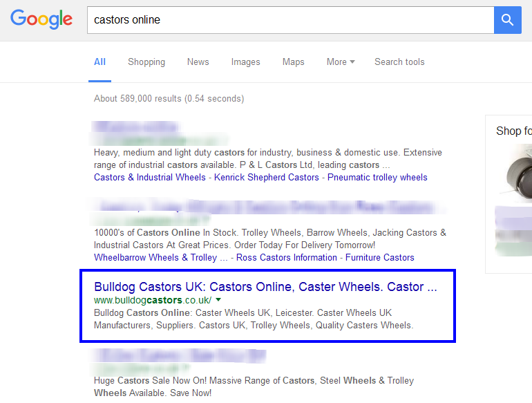Click the 'Shop for' heading text
The image size is (532, 403).
(513, 131)
